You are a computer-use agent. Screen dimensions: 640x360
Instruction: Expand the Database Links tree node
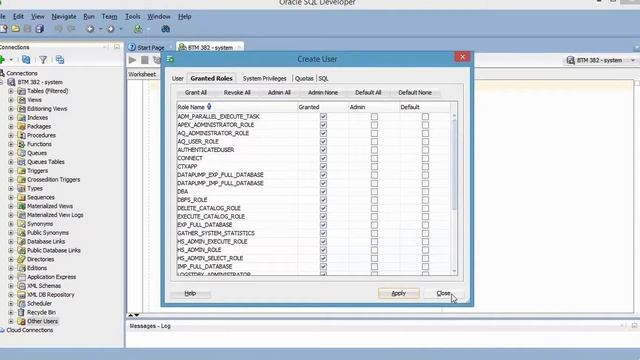pos(11,242)
